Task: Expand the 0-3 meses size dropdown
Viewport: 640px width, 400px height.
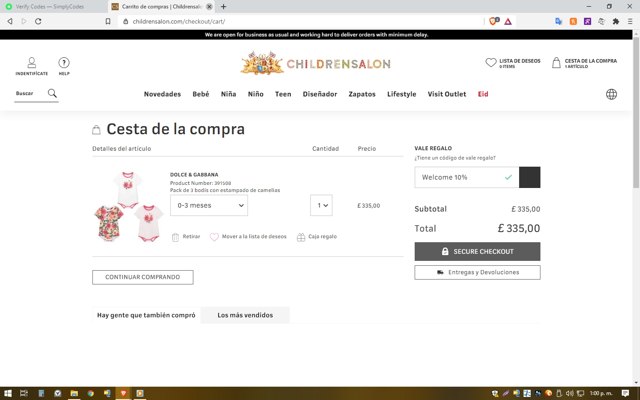Action: tap(209, 205)
